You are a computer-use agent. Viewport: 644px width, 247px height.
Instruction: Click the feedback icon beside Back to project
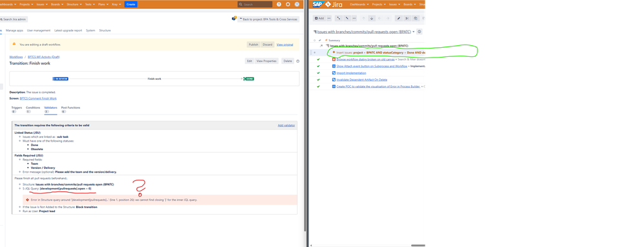click(x=234, y=19)
